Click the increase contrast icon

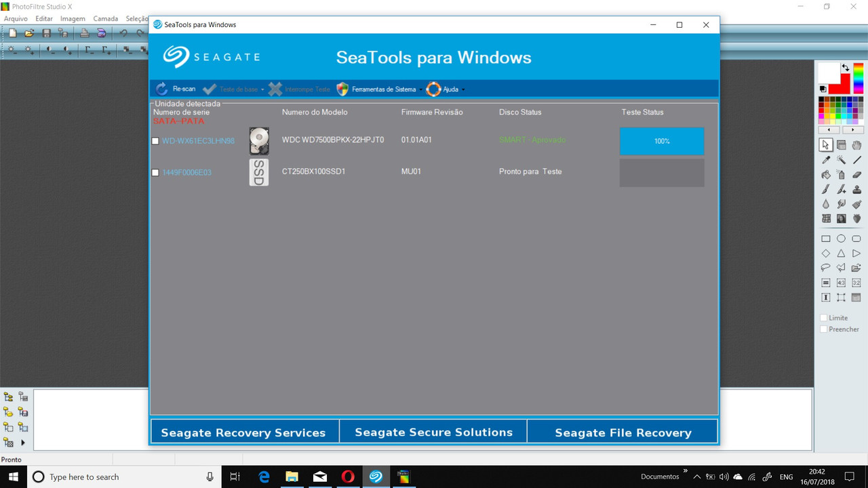(x=68, y=50)
